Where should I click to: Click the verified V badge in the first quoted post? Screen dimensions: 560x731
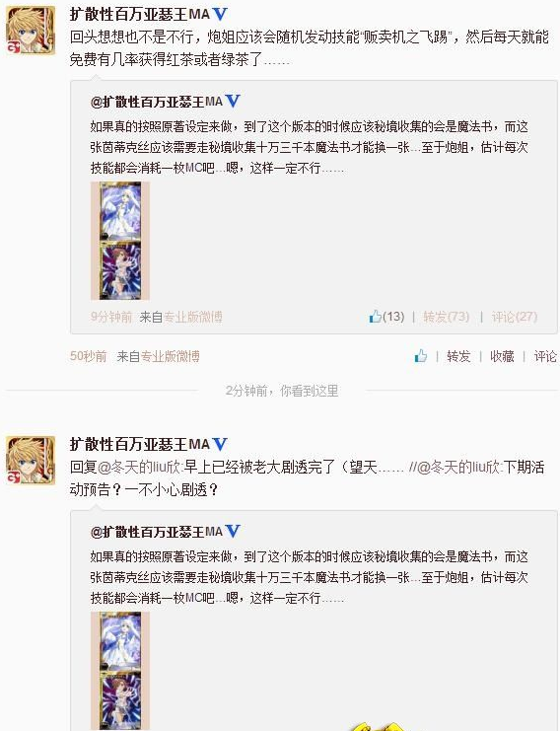tap(232, 101)
